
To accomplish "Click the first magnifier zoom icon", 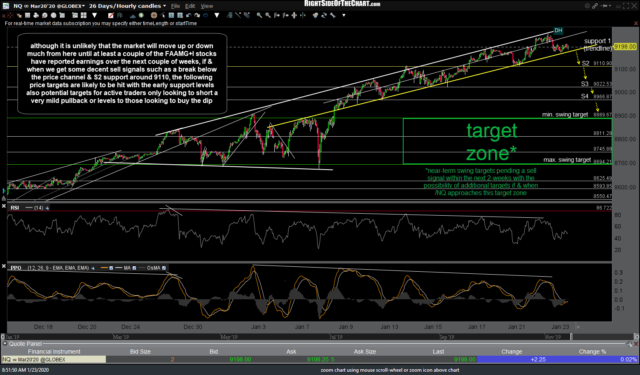I will click(x=259, y=16).
